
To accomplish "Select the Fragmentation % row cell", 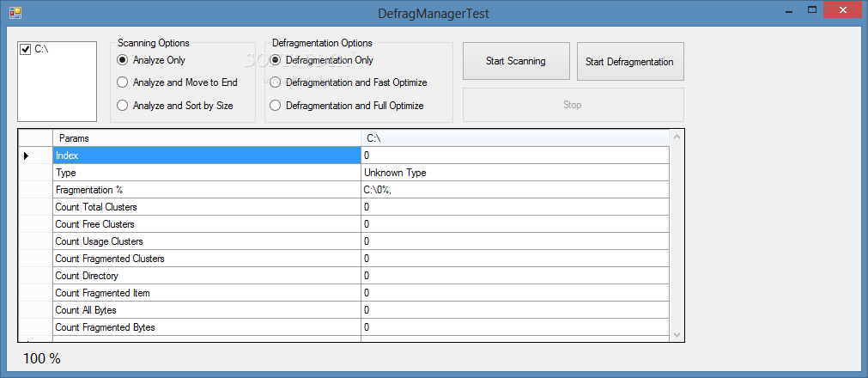I will 206,190.
